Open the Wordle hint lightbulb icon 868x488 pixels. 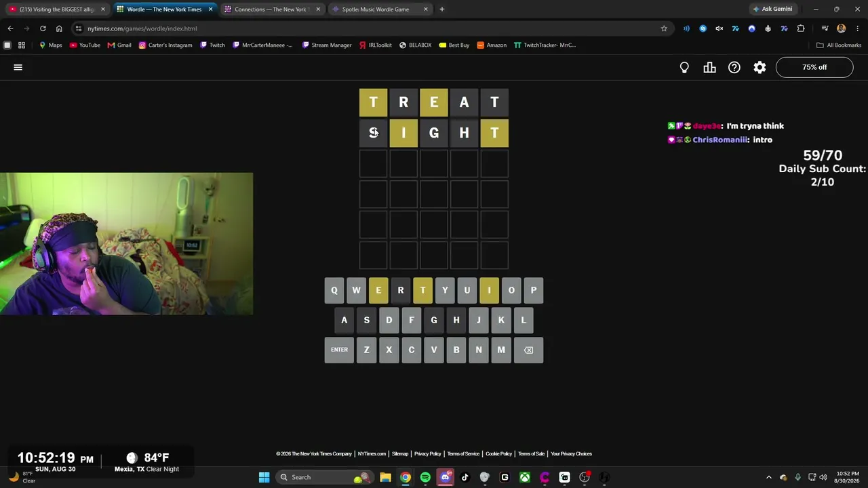[684, 67]
